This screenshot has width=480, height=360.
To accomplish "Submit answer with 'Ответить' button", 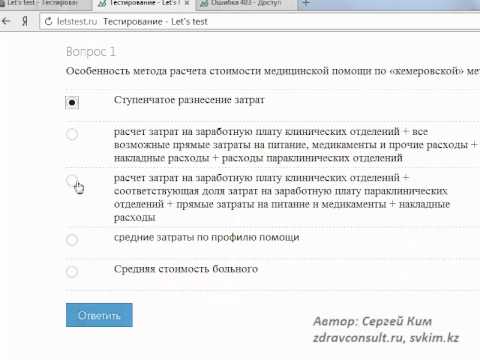I will click(x=99, y=315).
